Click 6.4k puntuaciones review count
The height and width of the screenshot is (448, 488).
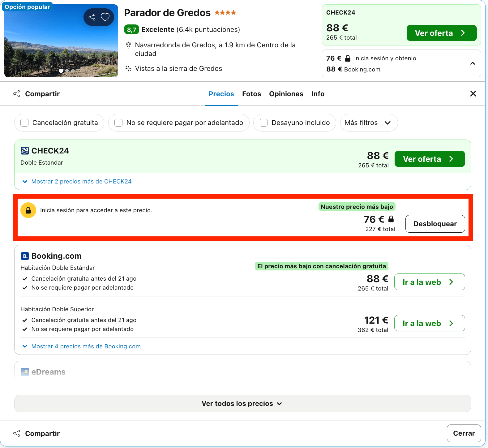point(208,30)
